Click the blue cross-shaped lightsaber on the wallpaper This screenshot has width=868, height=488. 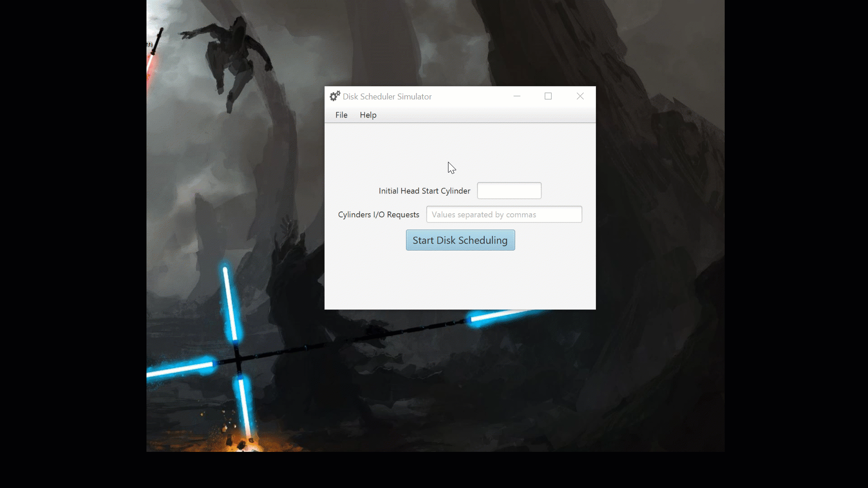click(x=237, y=359)
